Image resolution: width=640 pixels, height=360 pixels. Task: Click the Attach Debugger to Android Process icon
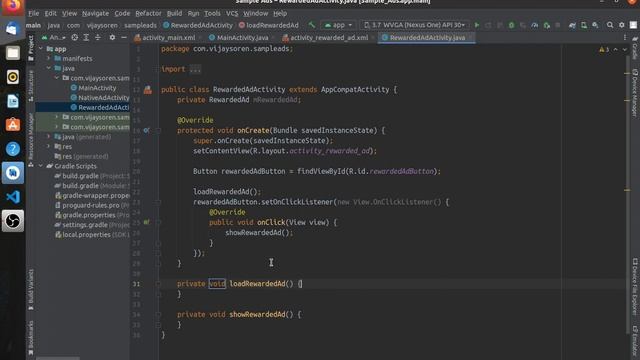point(547,25)
